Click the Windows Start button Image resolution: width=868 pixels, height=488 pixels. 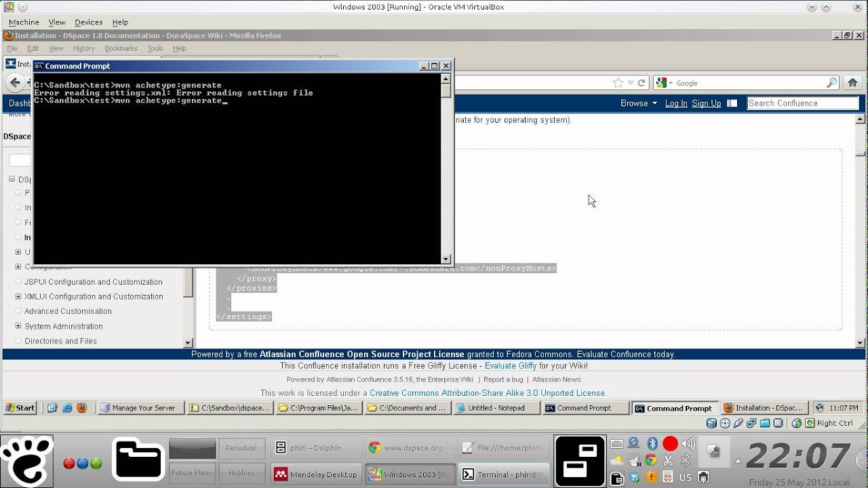20,408
